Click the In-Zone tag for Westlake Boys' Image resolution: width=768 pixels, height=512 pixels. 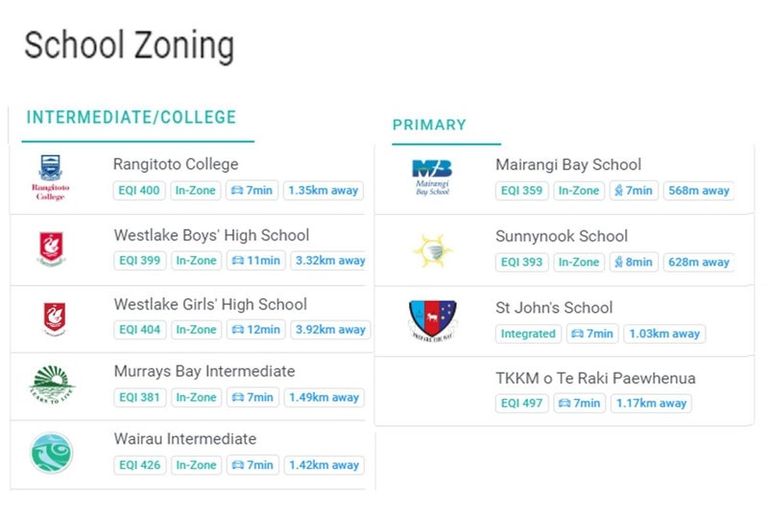(196, 261)
